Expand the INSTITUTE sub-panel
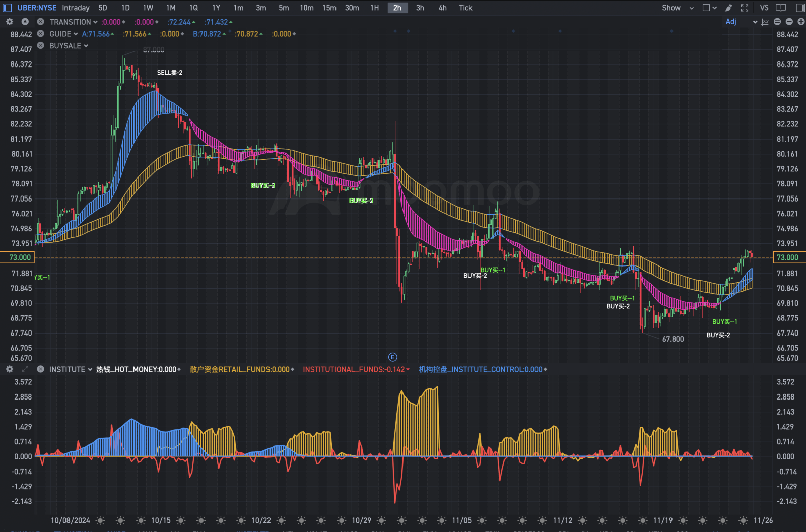The width and height of the screenshot is (806, 532). tap(25, 369)
